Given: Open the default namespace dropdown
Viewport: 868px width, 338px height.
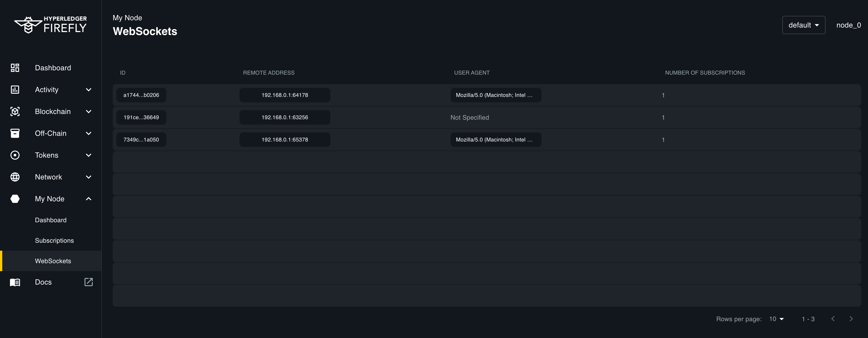Looking at the screenshot, I should point(803,25).
